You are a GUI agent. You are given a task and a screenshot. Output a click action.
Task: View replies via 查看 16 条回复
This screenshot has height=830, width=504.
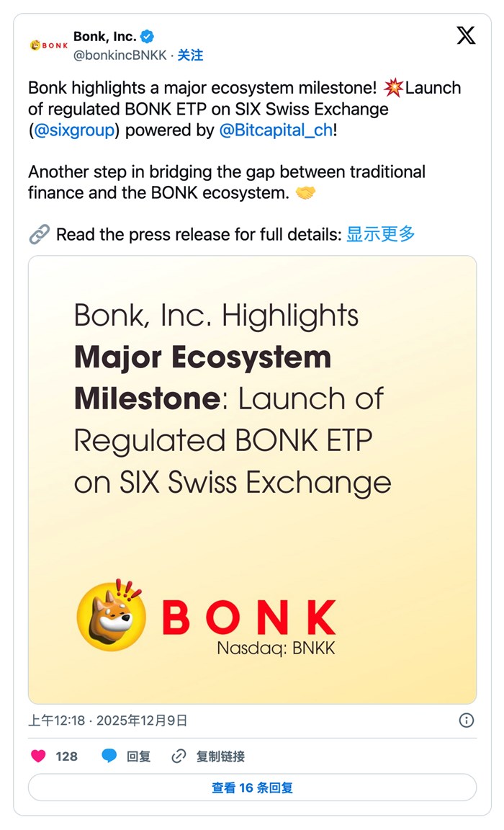(252, 787)
